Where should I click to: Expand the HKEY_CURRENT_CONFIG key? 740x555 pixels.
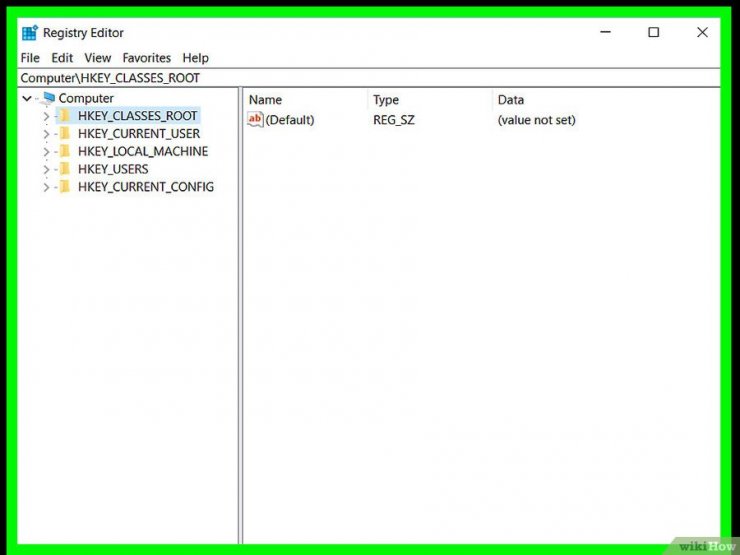[46, 187]
